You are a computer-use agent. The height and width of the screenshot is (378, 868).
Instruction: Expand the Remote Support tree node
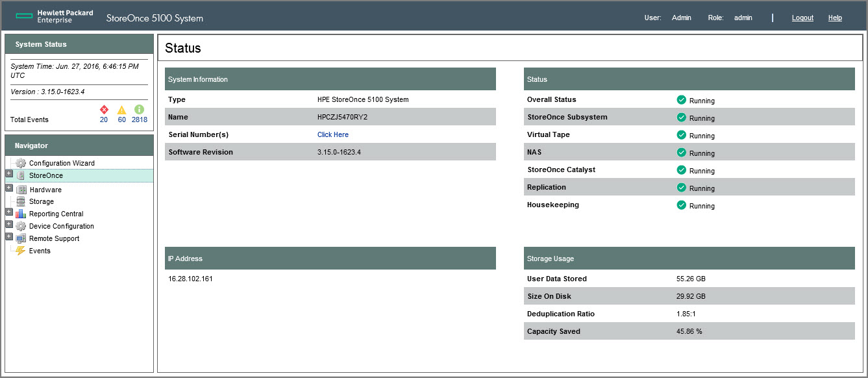[9, 237]
